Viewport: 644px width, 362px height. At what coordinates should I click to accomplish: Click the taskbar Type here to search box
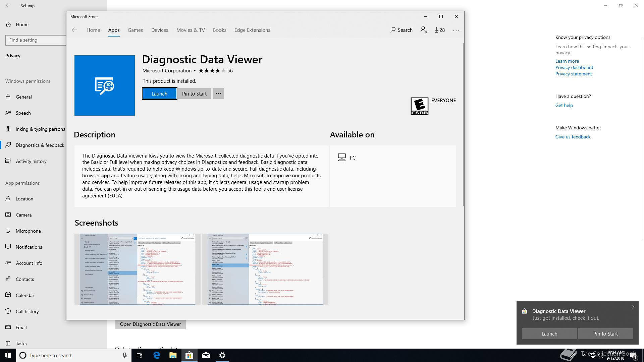point(73,355)
